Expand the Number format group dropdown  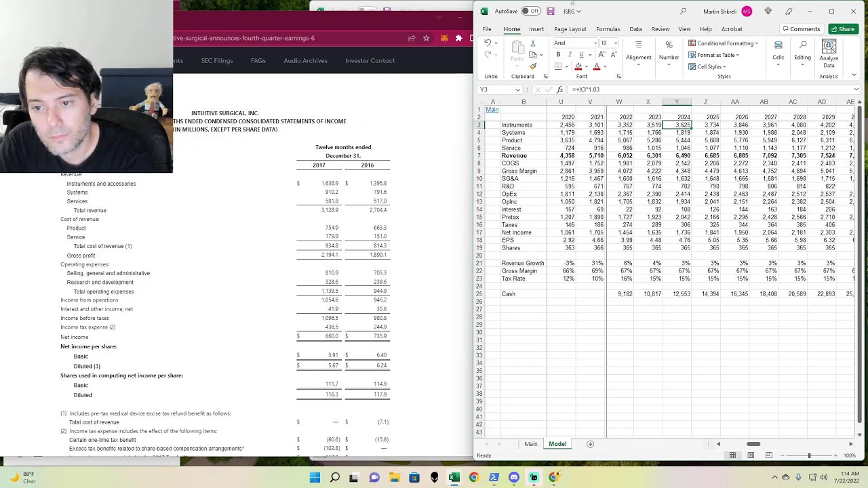669,52
